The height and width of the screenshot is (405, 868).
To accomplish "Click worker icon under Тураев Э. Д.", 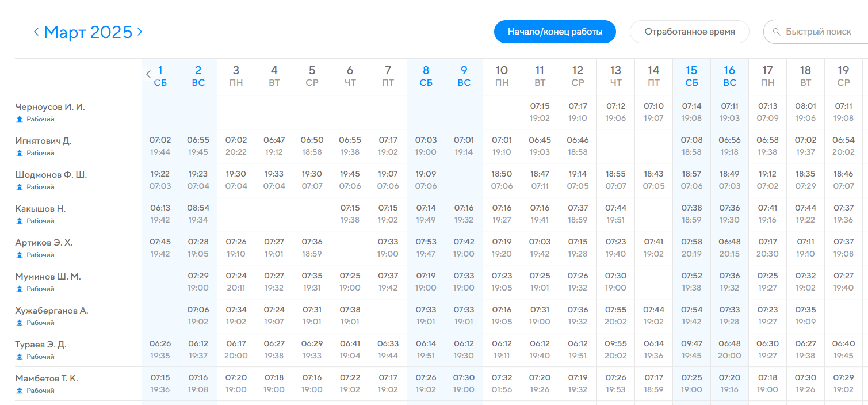I will point(20,357).
